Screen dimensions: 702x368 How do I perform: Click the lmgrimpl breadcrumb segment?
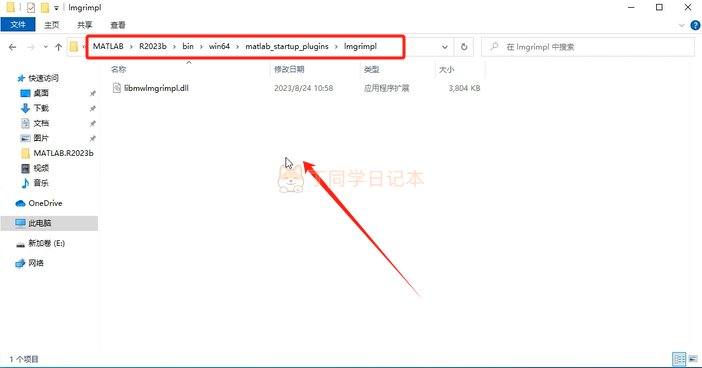point(360,46)
